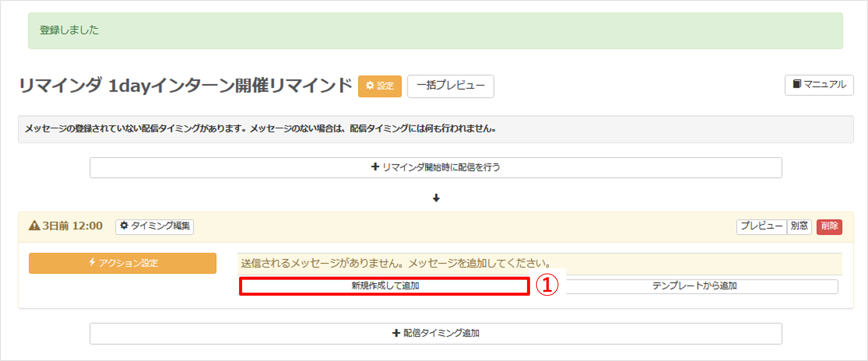Image resolution: width=868 pixels, height=361 pixels.
Task: Click リマインダ開始時に配信を行う button
Action: [x=436, y=167]
